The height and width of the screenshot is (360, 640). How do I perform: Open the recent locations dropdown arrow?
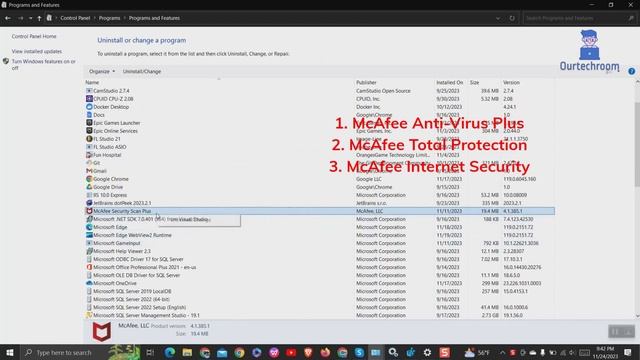pyautogui.click(x=31, y=18)
